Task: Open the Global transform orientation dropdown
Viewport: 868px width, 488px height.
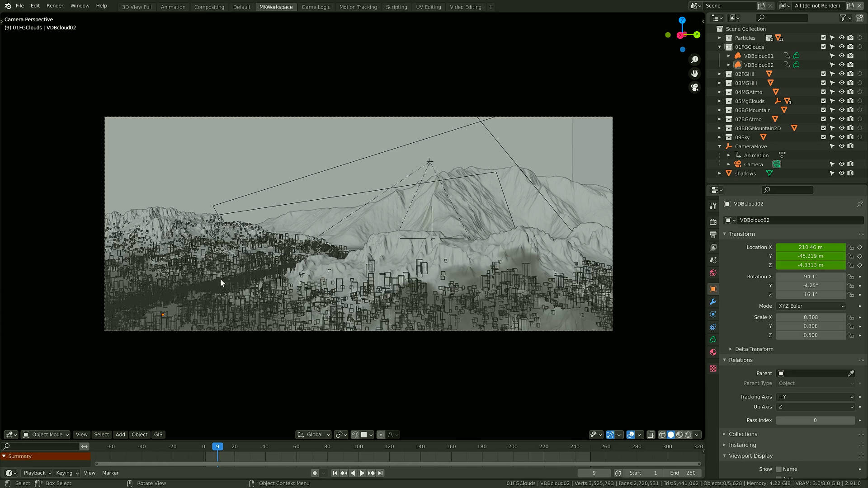Action: coord(314,435)
